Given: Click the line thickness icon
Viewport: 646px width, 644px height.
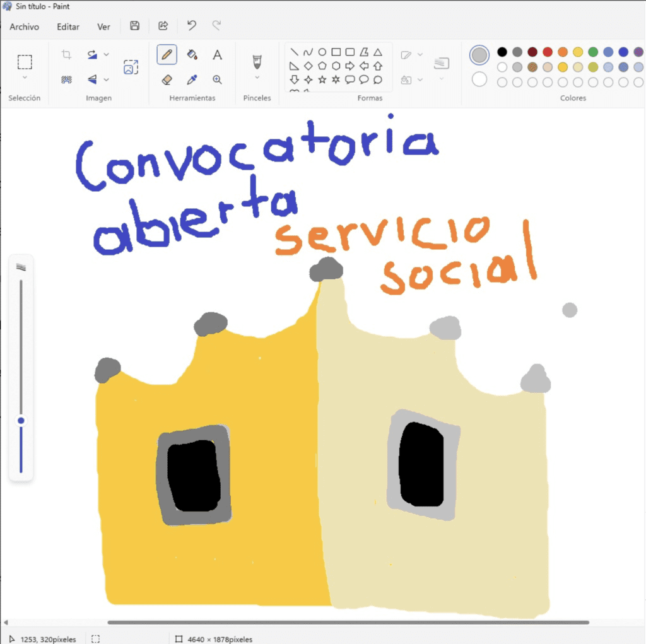Looking at the screenshot, I should click(441, 63).
